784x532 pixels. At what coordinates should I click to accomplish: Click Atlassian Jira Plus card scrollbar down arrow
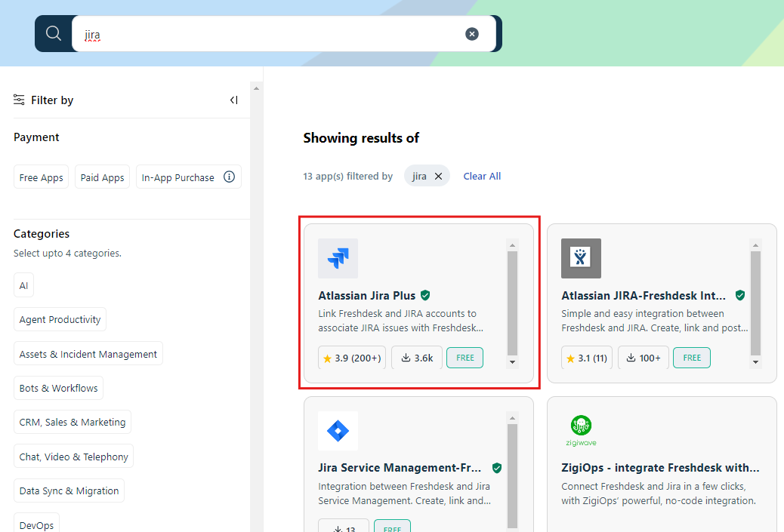coord(513,362)
